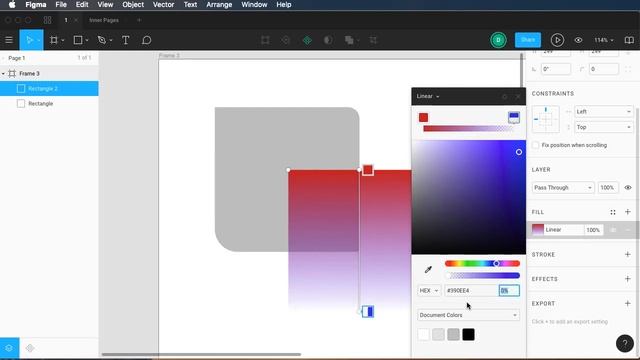Select the Rectangle layer
This screenshot has height=360, width=640.
pos(49,104)
